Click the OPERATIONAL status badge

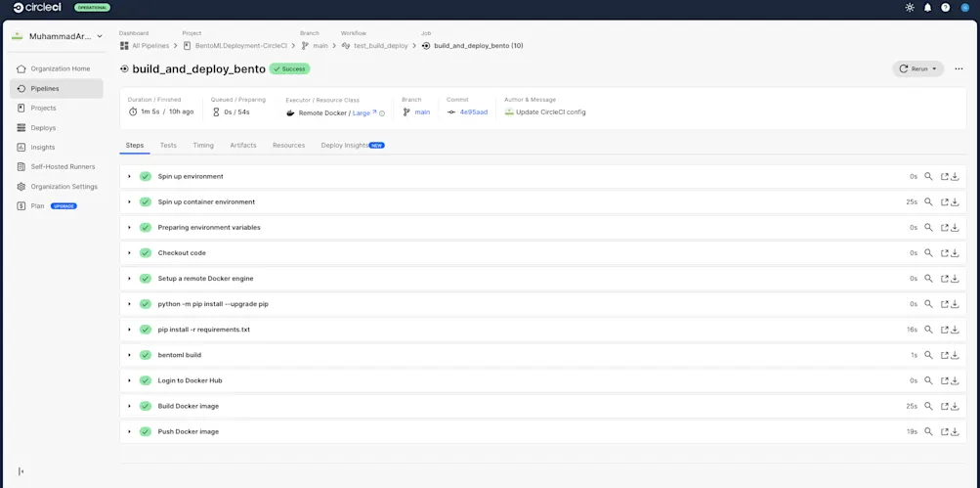(93, 8)
